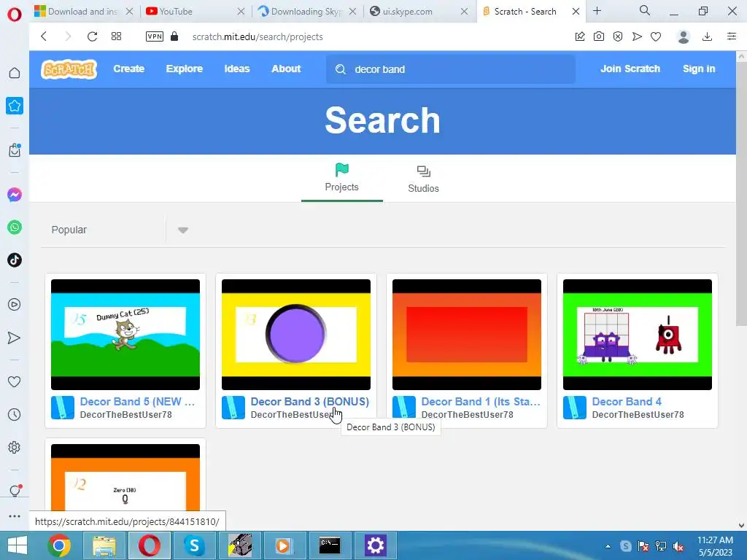Open the Decor Band 5 thumbnail
Screen dimensions: 747x560
[125, 334]
